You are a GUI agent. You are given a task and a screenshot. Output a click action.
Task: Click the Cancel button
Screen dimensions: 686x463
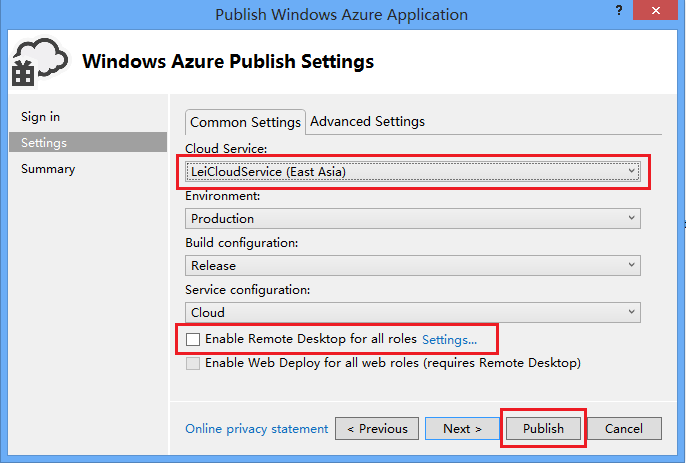point(624,428)
